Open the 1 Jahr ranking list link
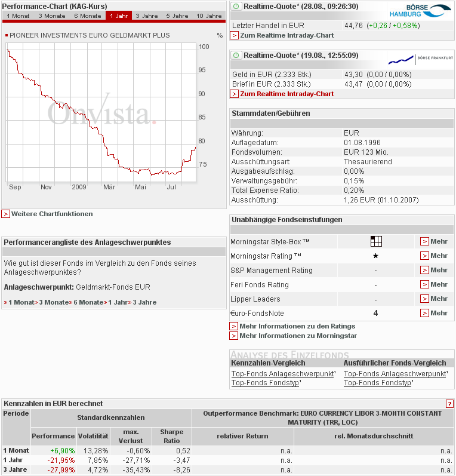 point(118,302)
